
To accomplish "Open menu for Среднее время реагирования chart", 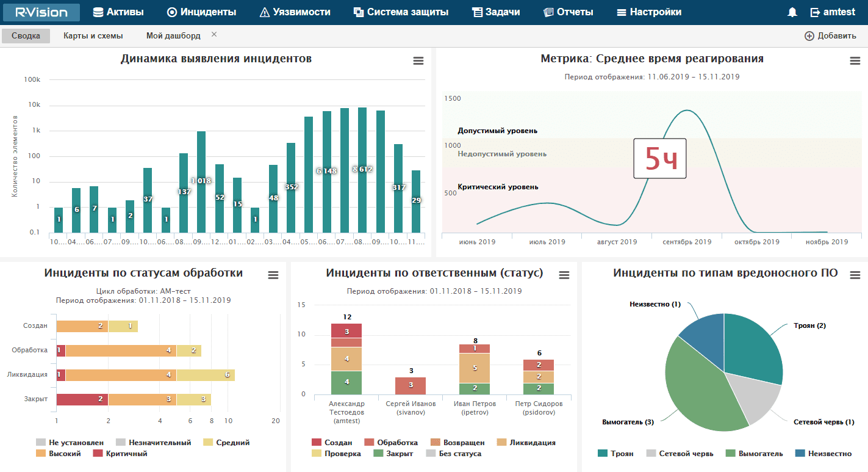I will pos(855,60).
